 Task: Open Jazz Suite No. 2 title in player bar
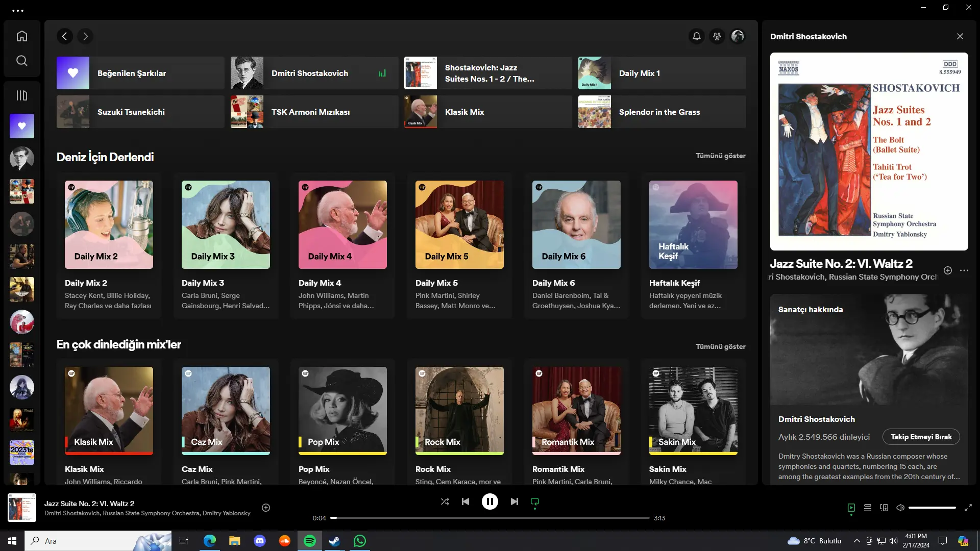(x=89, y=504)
